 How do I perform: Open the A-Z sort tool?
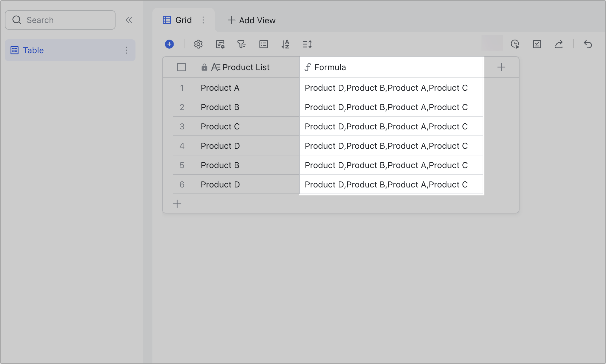tap(285, 44)
